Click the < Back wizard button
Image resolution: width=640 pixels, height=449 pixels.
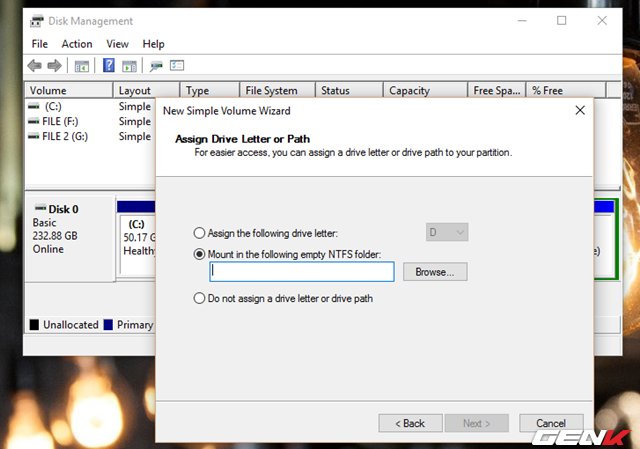coord(409,423)
